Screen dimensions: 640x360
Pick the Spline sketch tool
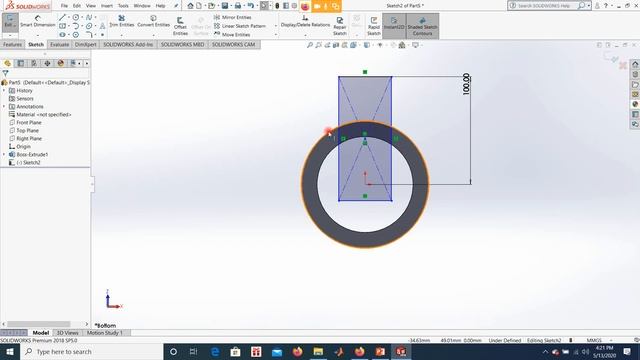pyautogui.click(x=89, y=18)
